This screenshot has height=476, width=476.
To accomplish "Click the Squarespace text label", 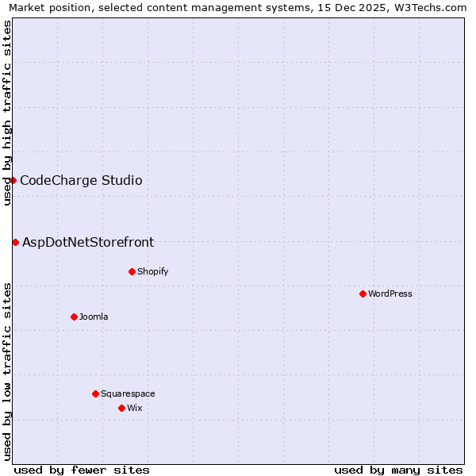I will pyautogui.click(x=128, y=394).
